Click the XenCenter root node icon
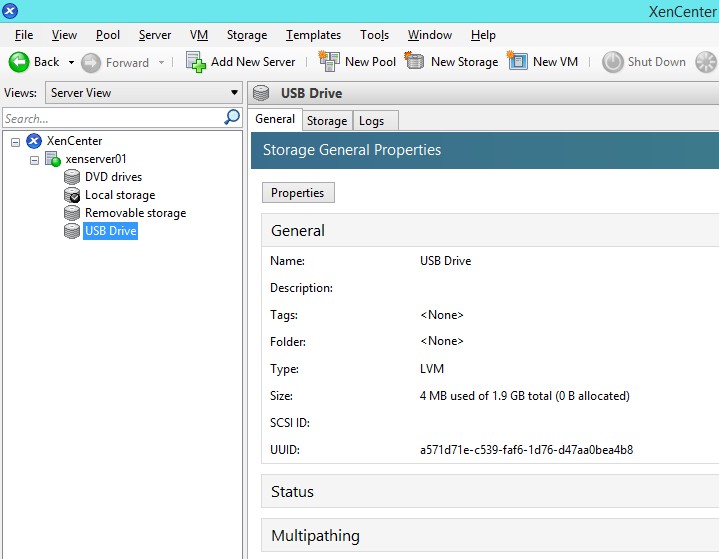The image size is (719, 559). 34,141
